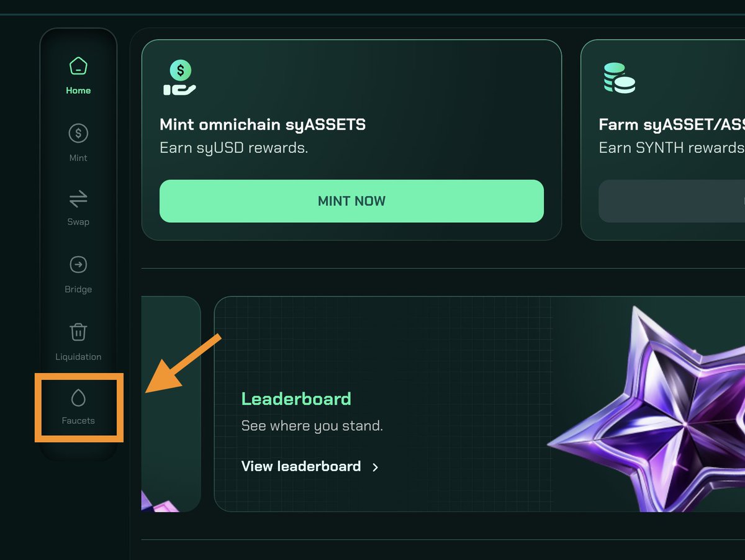Screen dimensions: 745x560
Task: Open the Liquidation trash can icon
Action: [78, 332]
